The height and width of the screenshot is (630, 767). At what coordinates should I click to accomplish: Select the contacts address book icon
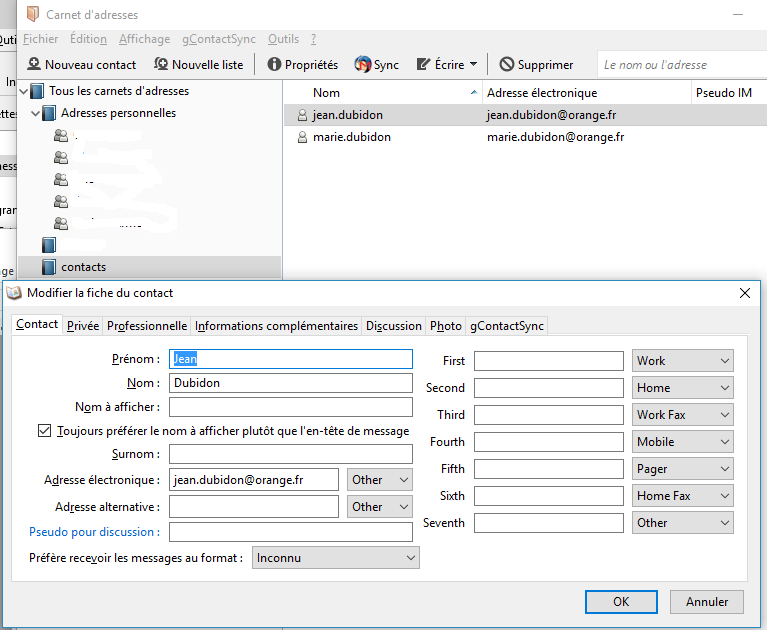pyautogui.click(x=49, y=267)
